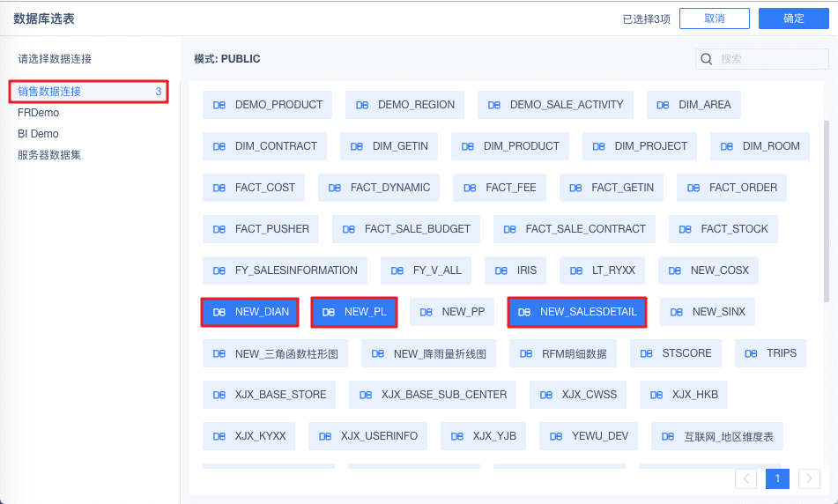Click the table list vertical scrollbar
Screen dimensions: 838x504
tap(827, 211)
